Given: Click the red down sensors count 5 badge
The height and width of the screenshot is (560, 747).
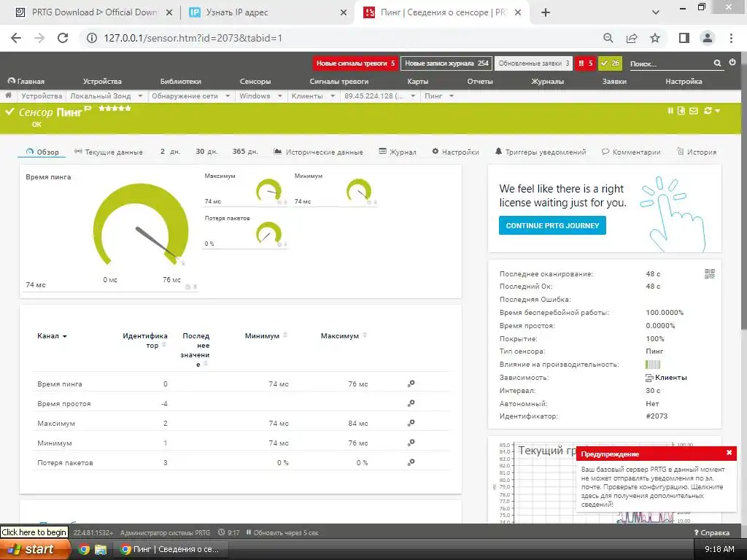Looking at the screenshot, I should pyautogui.click(x=584, y=63).
